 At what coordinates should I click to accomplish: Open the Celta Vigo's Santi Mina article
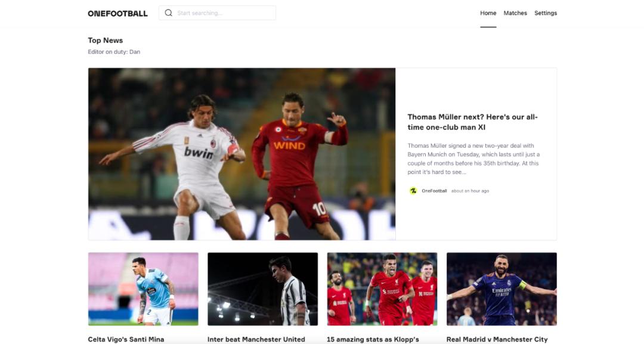coord(126,339)
